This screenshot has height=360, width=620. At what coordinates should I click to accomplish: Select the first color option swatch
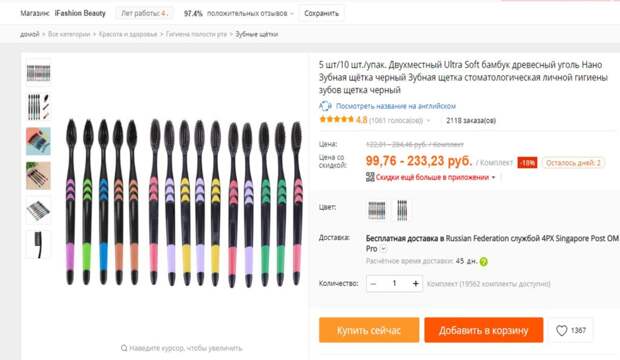(376, 210)
